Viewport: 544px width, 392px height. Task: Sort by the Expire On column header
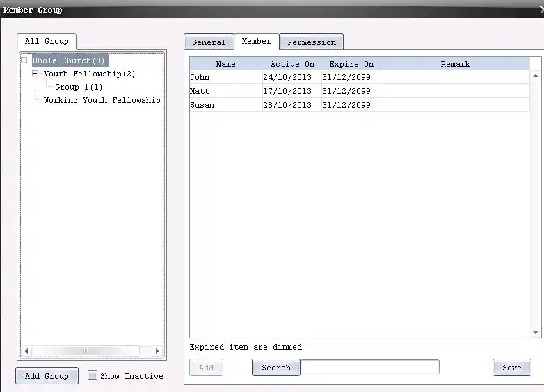click(x=351, y=64)
